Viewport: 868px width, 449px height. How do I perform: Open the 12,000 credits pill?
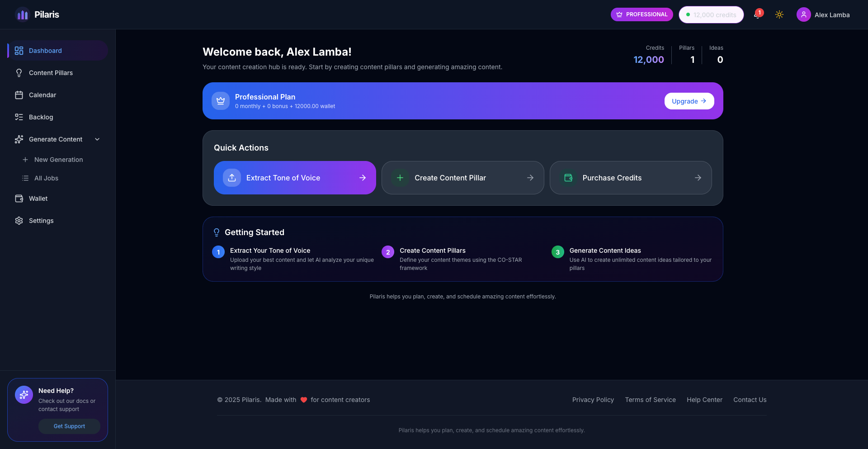point(711,15)
